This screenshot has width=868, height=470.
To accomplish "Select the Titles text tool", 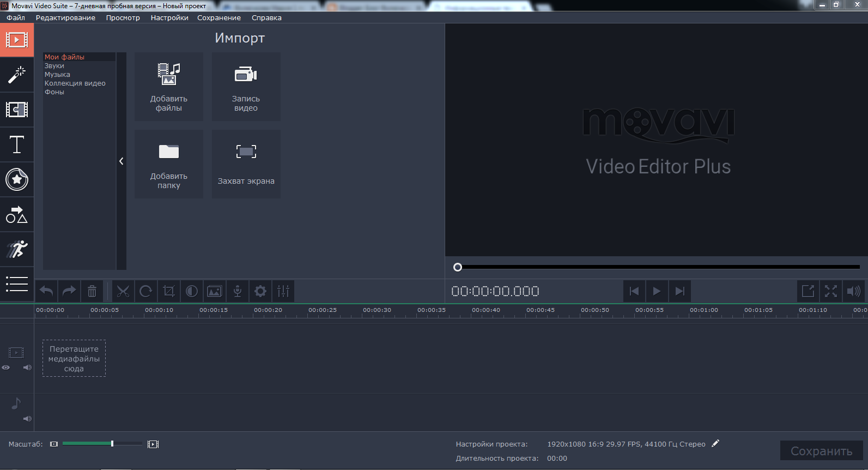I will click(17, 144).
